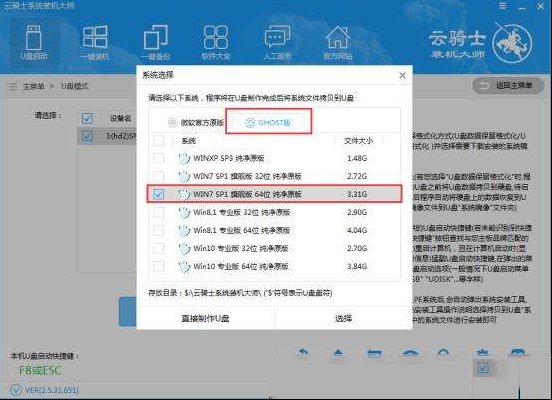
Task: Open the 人工服务 chat icon
Action: (x=277, y=43)
